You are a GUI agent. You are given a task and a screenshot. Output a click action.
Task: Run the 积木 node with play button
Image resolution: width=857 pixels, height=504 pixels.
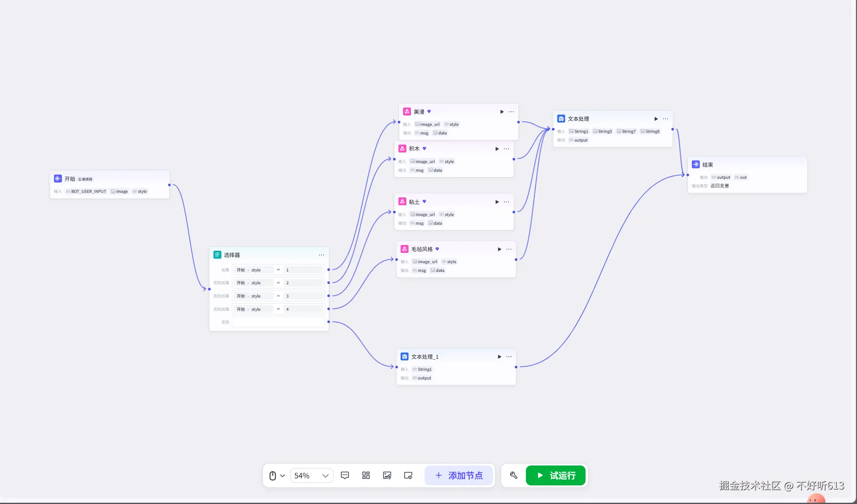coord(497,149)
